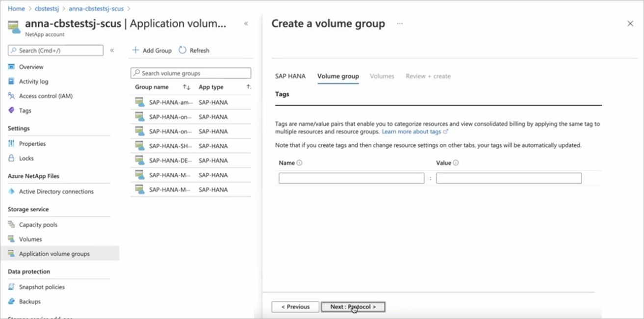The image size is (644, 319).
Task: Focus the tag Name input field
Action: click(x=351, y=178)
